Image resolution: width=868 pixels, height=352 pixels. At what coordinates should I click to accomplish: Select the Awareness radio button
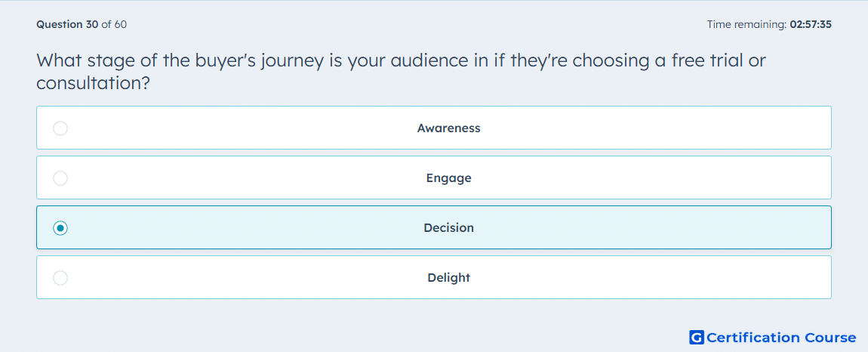pyautogui.click(x=60, y=128)
